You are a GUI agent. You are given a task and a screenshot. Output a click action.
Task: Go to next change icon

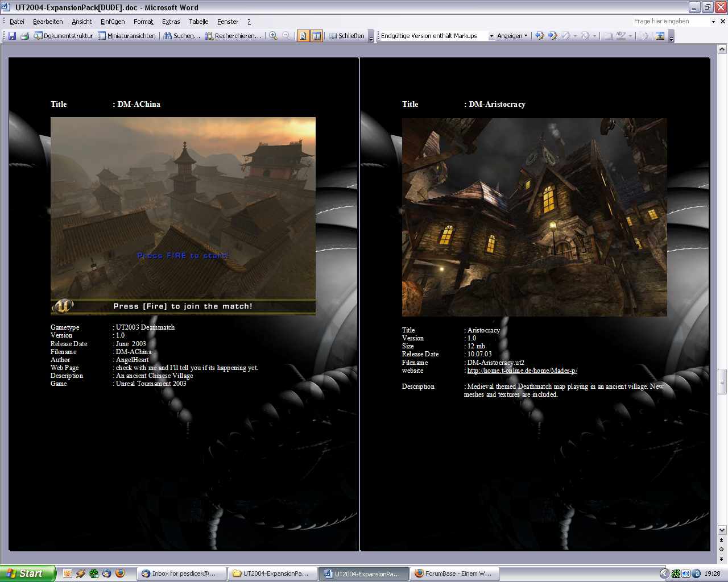click(552, 36)
